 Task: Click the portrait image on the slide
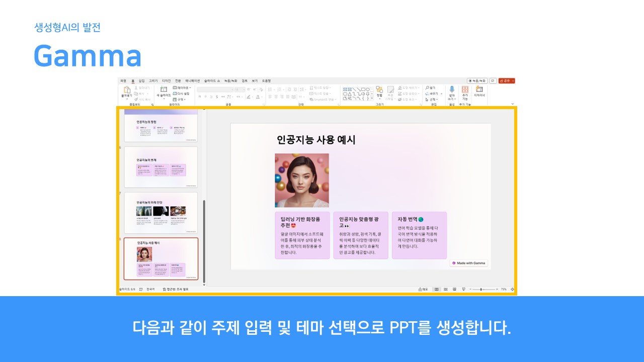[302, 180]
